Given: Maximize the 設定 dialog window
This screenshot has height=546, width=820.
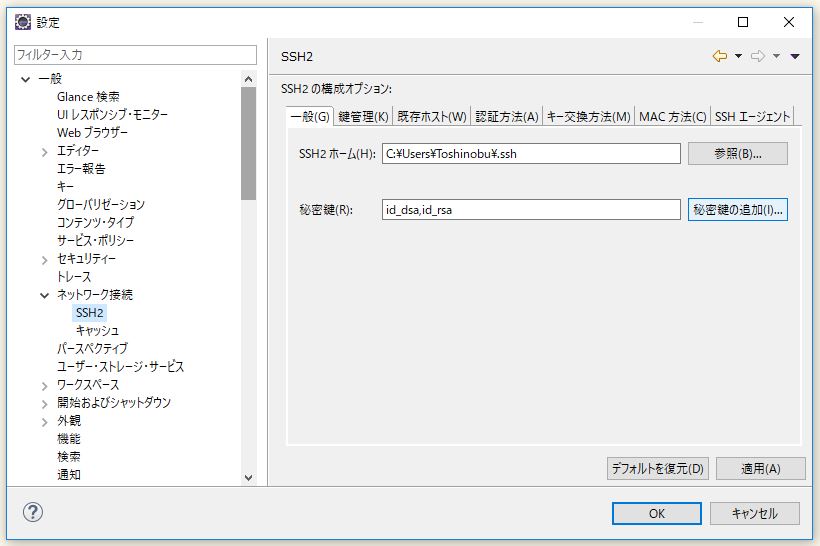Looking at the screenshot, I should point(743,22).
